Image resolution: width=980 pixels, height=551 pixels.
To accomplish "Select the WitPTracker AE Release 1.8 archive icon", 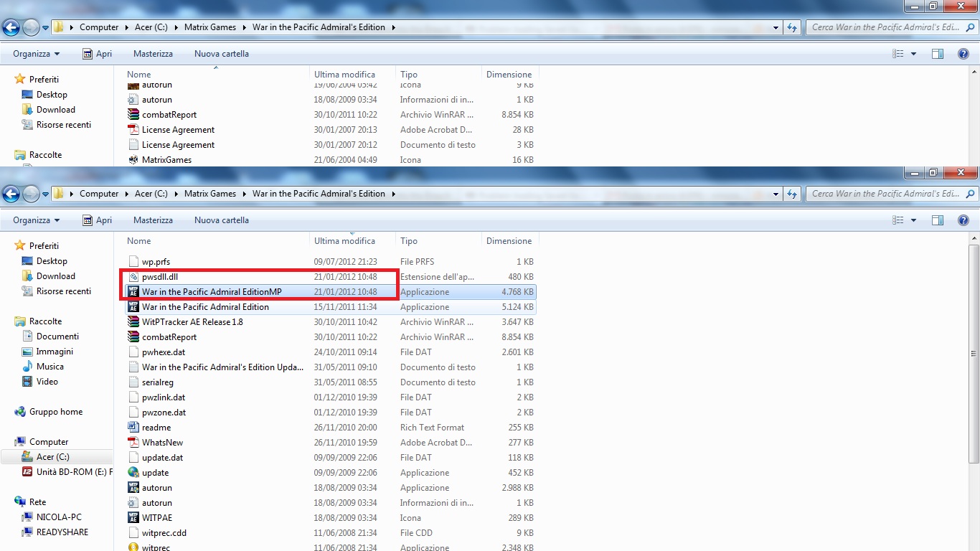I will click(133, 322).
